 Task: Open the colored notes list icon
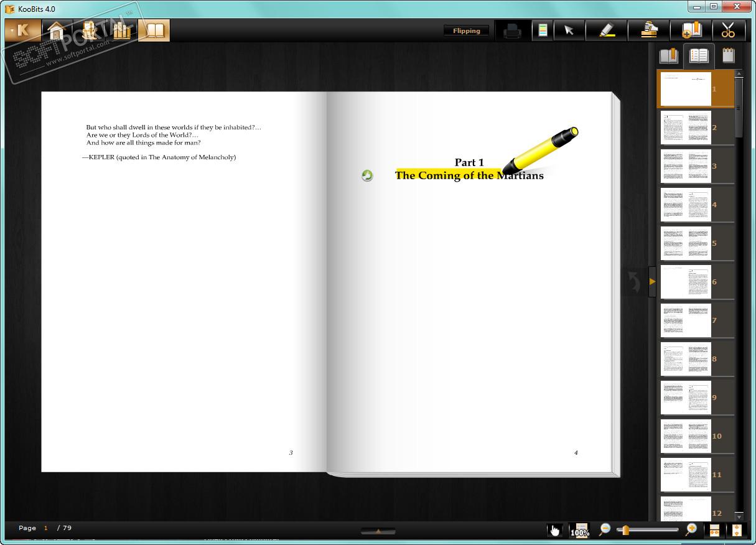[543, 30]
